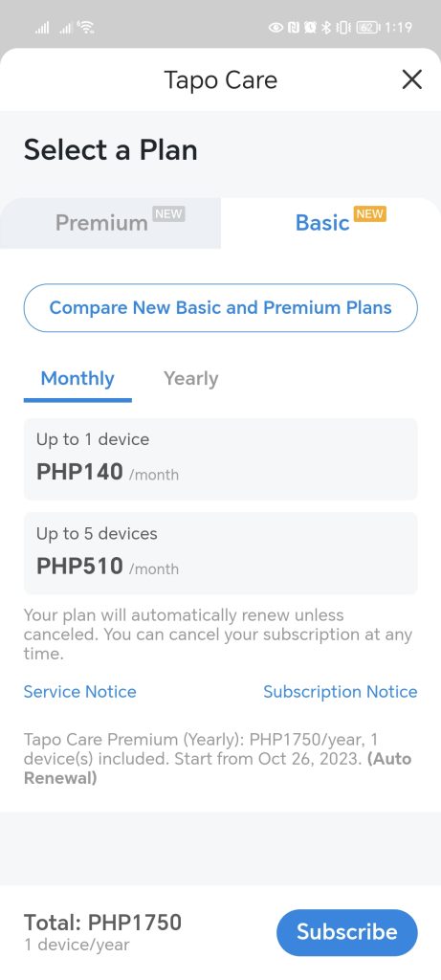The height and width of the screenshot is (980, 441).
Task: Tap the Wi-Fi status icon
Action: coord(85,27)
